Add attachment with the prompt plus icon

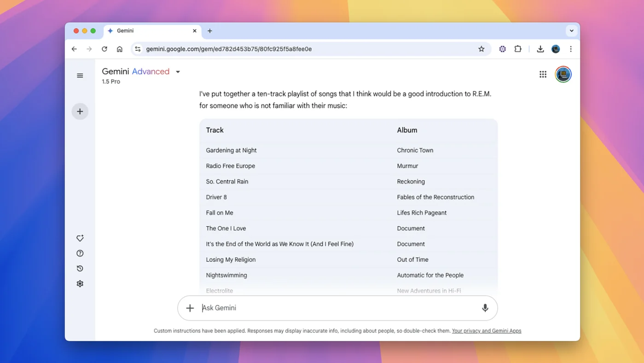click(x=190, y=308)
